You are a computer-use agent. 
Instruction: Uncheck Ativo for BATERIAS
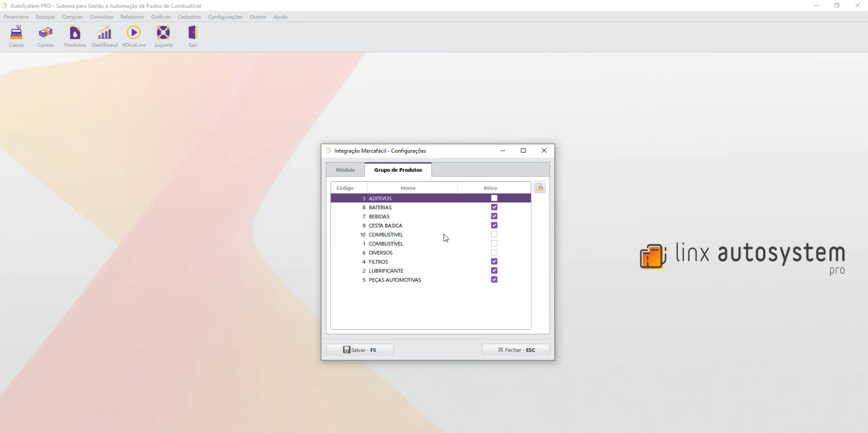(x=494, y=207)
